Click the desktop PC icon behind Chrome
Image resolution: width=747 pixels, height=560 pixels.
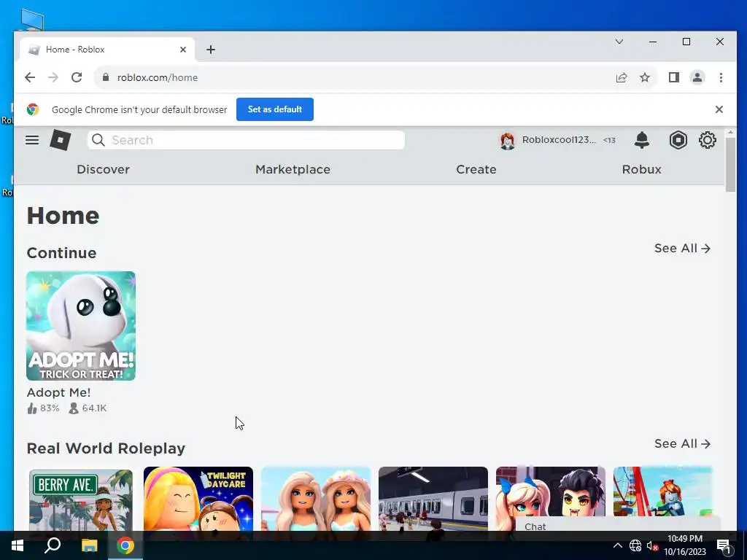(x=32, y=20)
